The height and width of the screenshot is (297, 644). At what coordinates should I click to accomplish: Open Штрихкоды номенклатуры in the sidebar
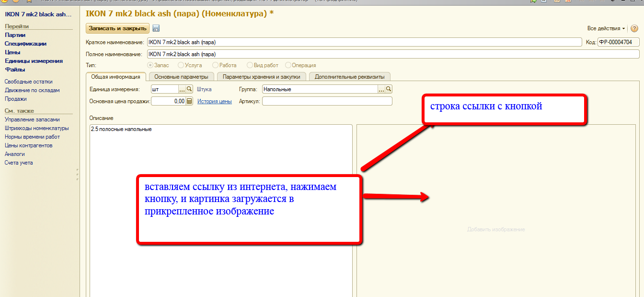click(36, 128)
